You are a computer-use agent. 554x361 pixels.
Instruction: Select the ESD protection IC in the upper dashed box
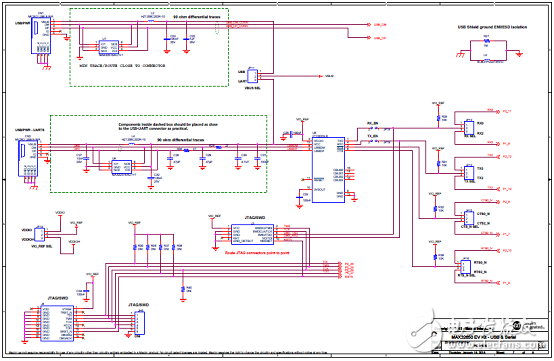109,47
